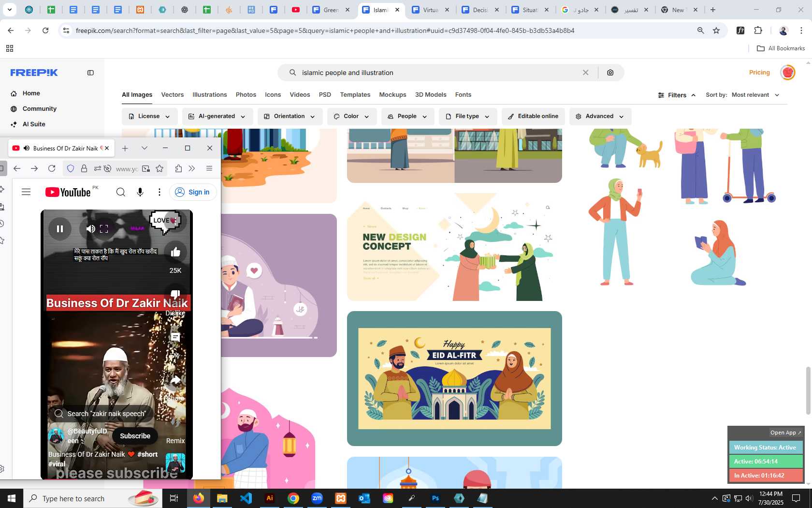
Task: Open YouTube settings three-dot menu
Action: 159,192
